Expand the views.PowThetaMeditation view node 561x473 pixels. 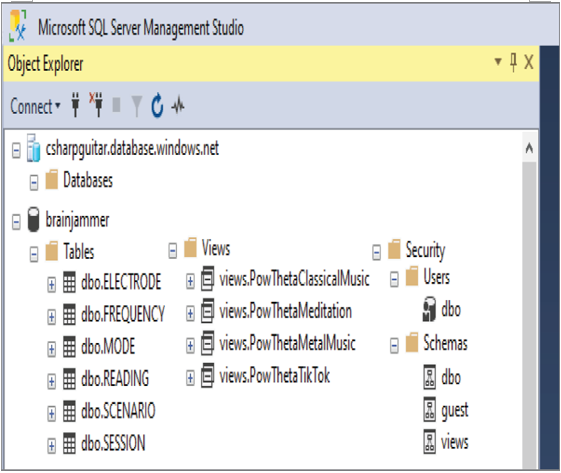coord(190,314)
